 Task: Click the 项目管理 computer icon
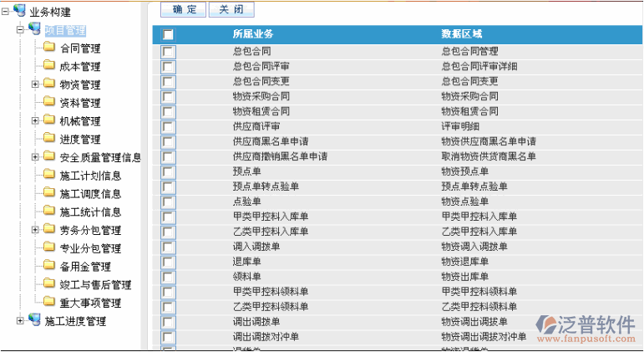pos(34,28)
